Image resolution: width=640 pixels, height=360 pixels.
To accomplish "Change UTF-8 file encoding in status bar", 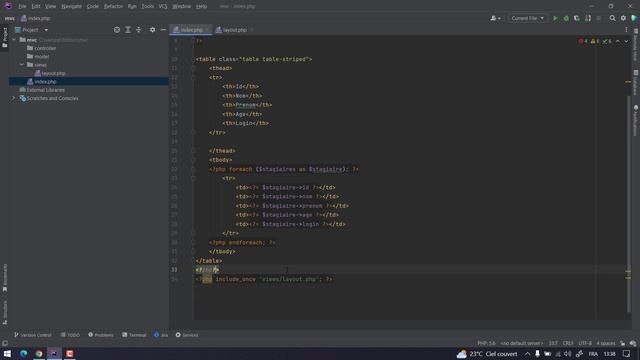I will [584, 343].
